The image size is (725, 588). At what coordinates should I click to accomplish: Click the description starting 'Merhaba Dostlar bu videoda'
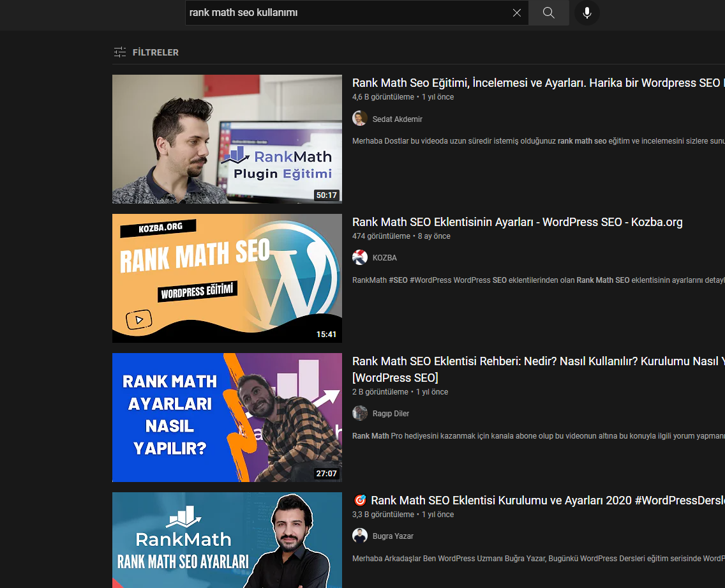click(538, 141)
